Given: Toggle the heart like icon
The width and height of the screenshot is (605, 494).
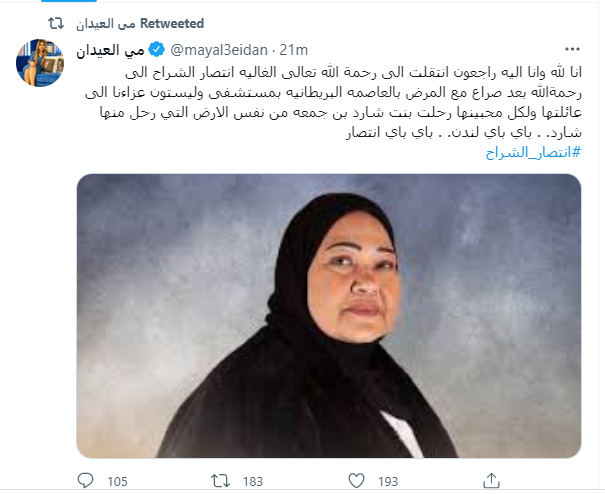Looking at the screenshot, I should pos(356,481).
